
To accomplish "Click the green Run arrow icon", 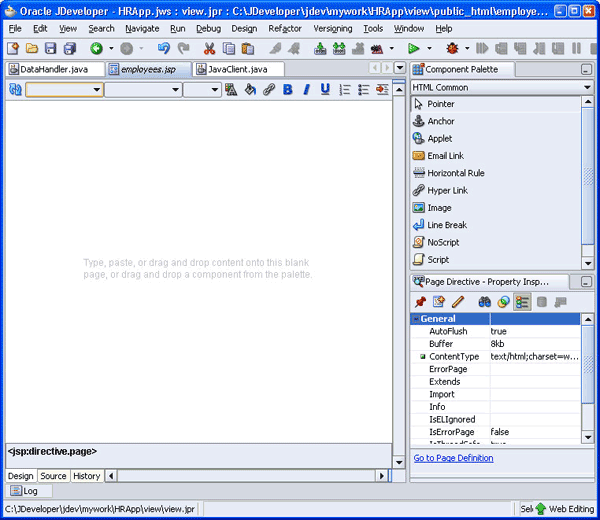I will (413, 48).
